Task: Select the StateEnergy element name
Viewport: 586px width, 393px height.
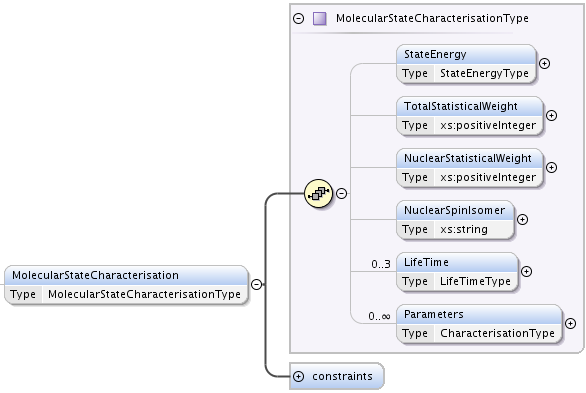Action: tap(435, 55)
